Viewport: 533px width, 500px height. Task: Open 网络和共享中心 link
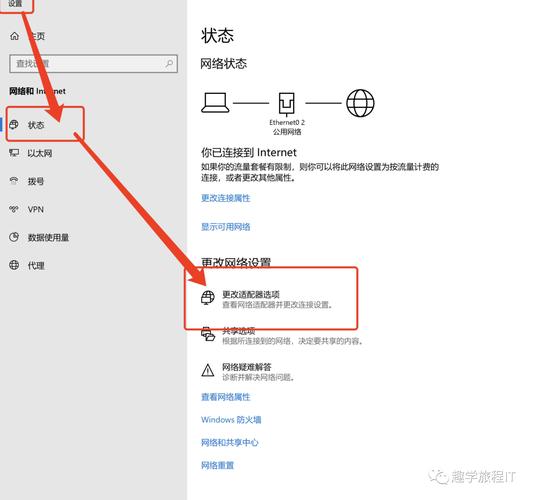point(229,442)
